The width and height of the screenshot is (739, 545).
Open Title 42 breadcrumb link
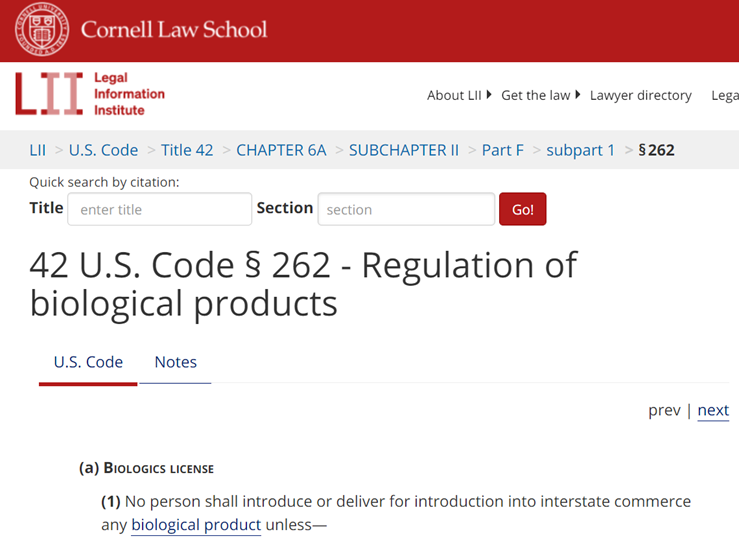187,150
